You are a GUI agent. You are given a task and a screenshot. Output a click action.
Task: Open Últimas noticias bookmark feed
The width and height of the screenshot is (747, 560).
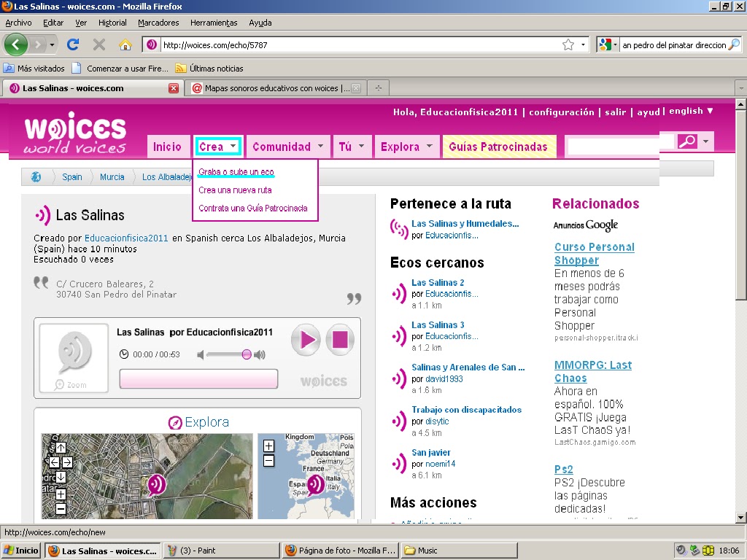pyautogui.click(x=209, y=69)
